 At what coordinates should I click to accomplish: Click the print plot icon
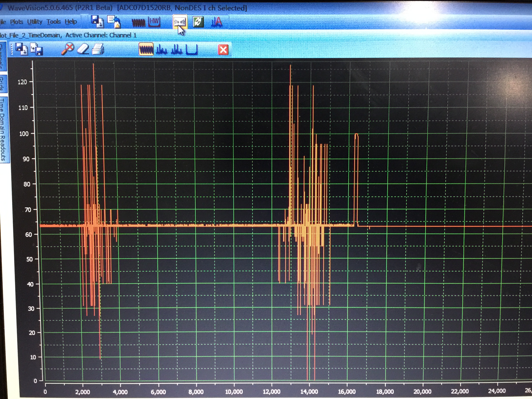click(x=98, y=49)
